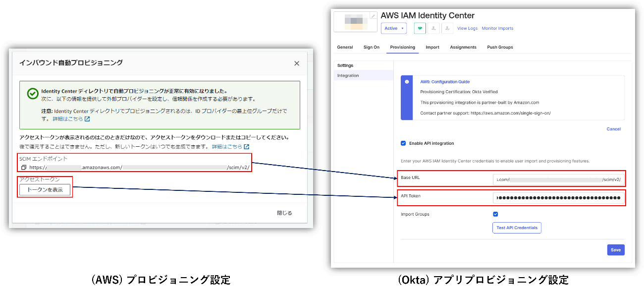Image resolution: width=644 pixels, height=293 pixels.
Task: Click the credentials instruction text above Base URL
Action: 495,161
